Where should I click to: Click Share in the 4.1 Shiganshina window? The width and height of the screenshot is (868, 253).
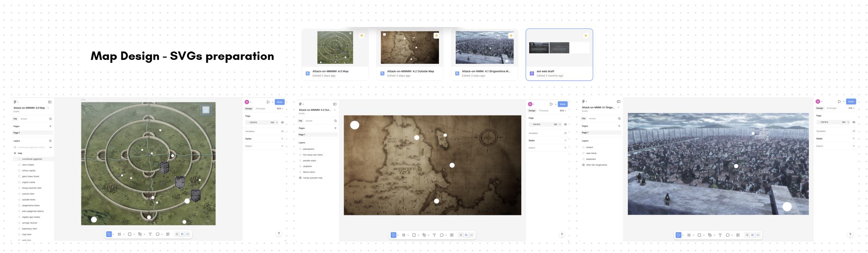(851, 101)
